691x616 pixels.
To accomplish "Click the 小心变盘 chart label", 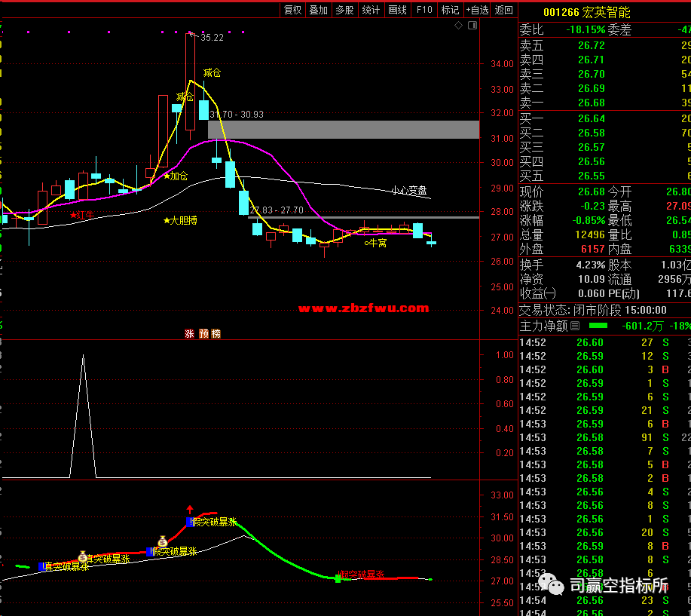I will click(x=409, y=191).
